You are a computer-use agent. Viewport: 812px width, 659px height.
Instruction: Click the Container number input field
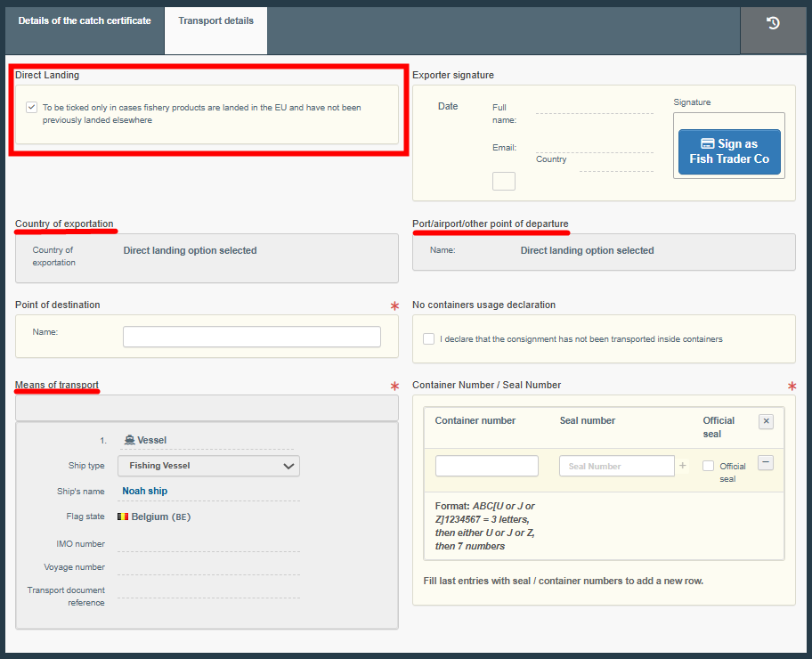tap(486, 466)
